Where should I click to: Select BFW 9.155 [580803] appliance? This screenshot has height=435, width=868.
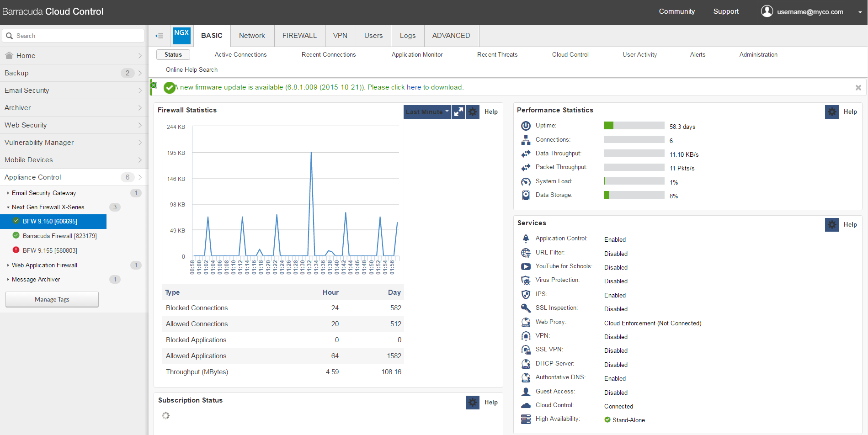click(x=50, y=250)
